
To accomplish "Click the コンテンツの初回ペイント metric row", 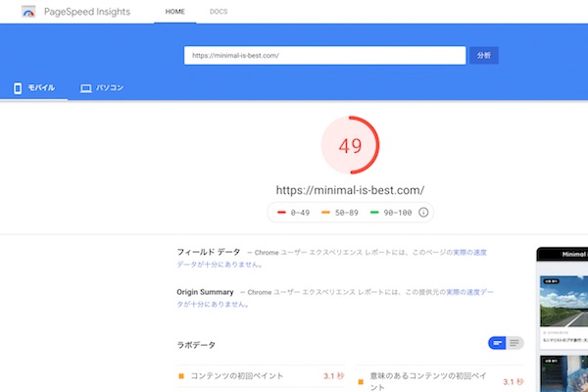I will tap(262, 376).
